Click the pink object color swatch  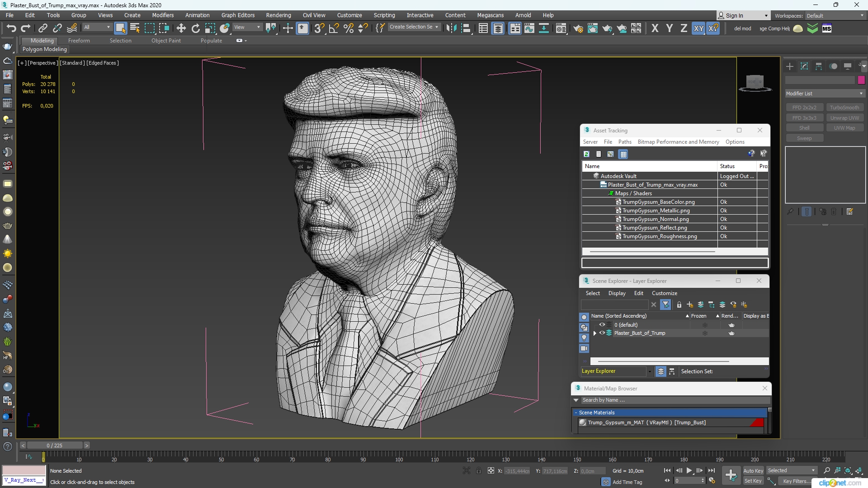click(x=861, y=80)
